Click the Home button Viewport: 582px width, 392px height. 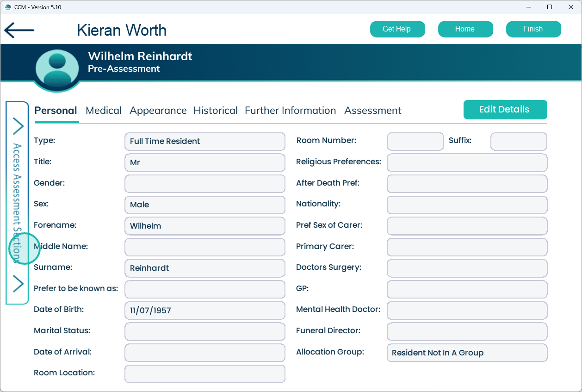tap(465, 29)
